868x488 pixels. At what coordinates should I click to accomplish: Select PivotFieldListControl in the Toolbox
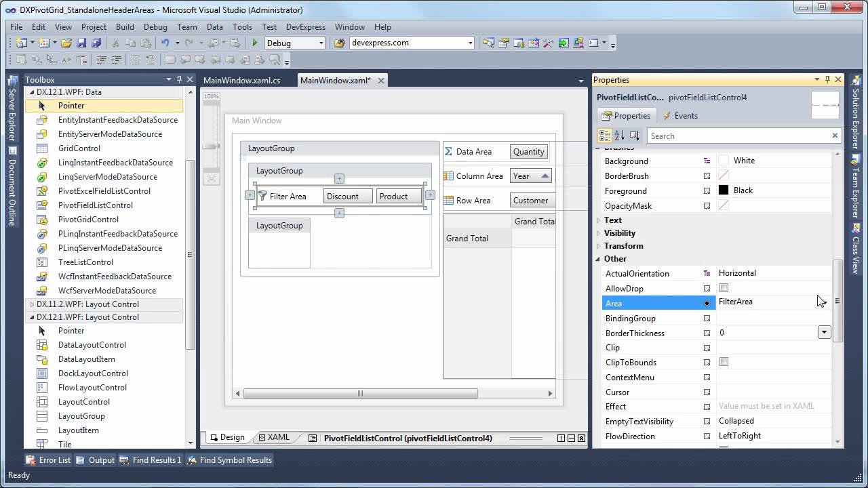(x=96, y=205)
